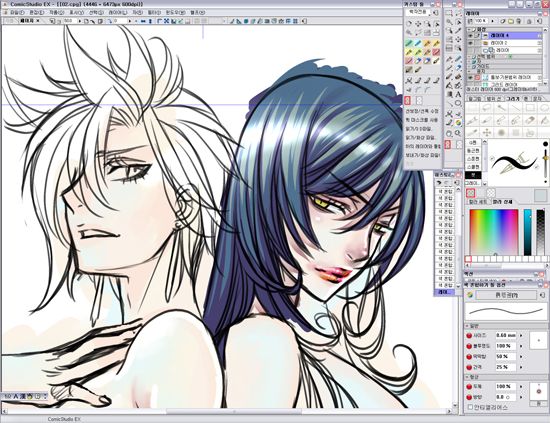Hide layer 레이어 2 with its eye icon
This screenshot has height=423, width=550.
(470, 43)
